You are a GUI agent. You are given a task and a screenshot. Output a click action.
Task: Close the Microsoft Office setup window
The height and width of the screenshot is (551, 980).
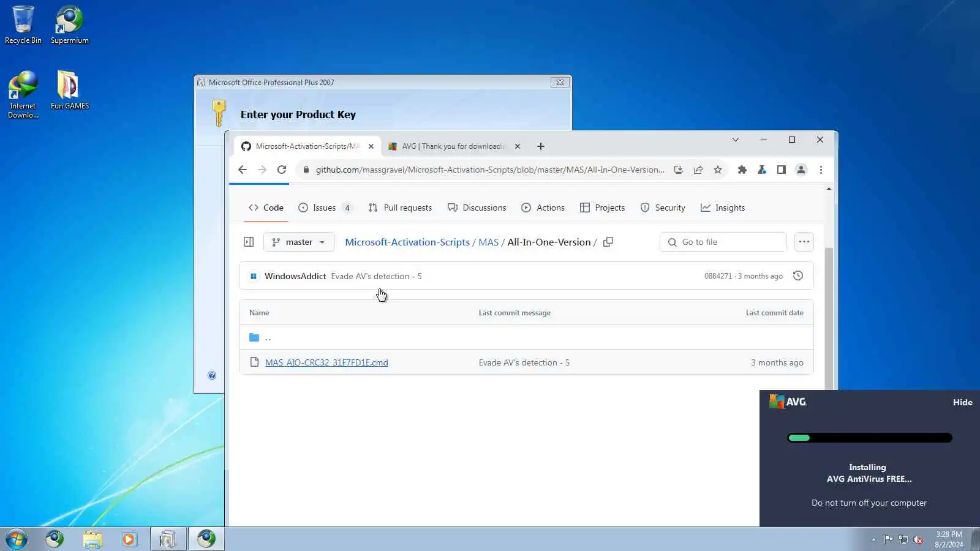[560, 82]
